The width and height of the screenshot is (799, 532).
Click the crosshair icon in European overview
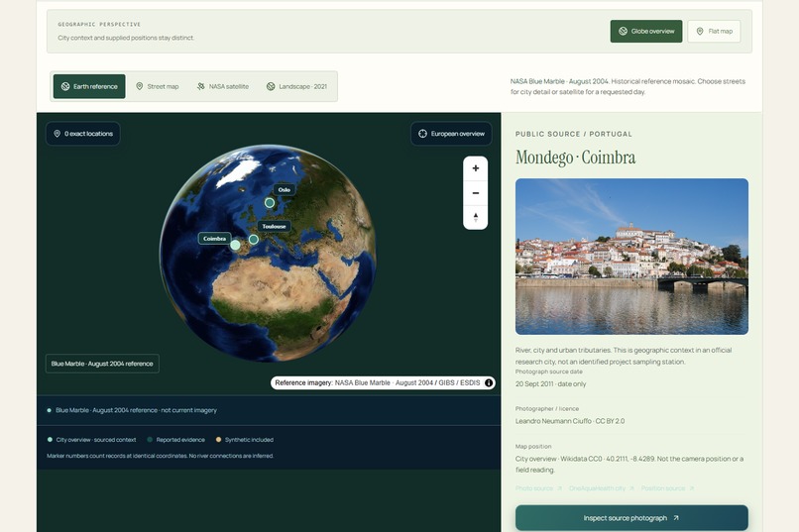point(422,134)
